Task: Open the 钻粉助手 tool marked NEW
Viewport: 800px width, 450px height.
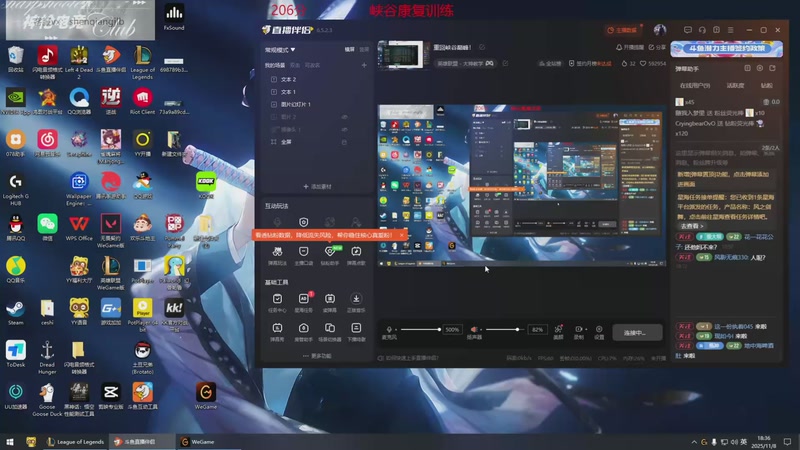Action: 330,255
